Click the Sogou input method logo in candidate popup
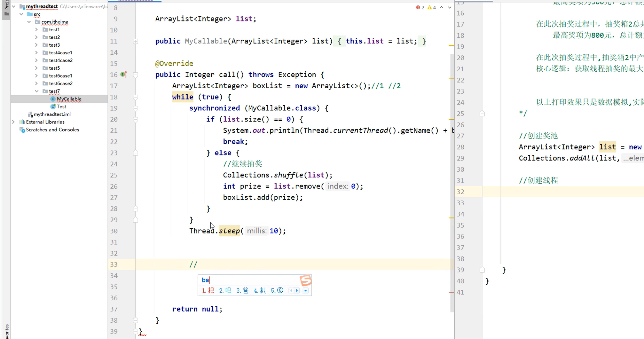This screenshot has height=339, width=644. [306, 280]
